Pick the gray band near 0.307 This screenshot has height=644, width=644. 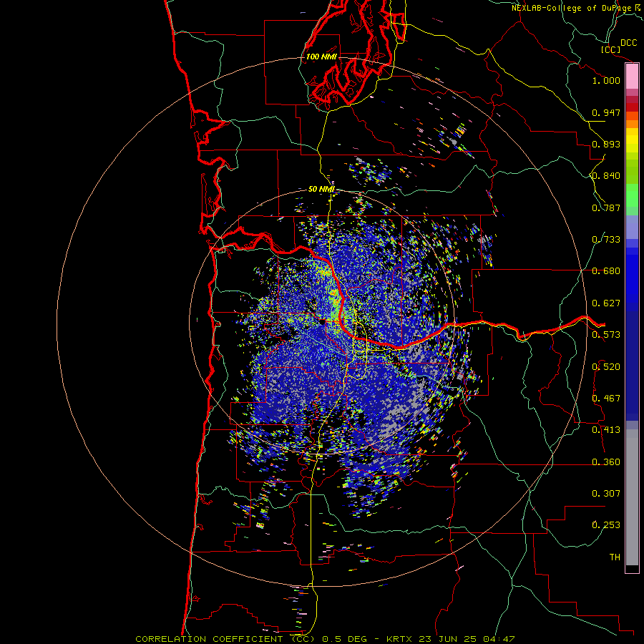(x=632, y=501)
